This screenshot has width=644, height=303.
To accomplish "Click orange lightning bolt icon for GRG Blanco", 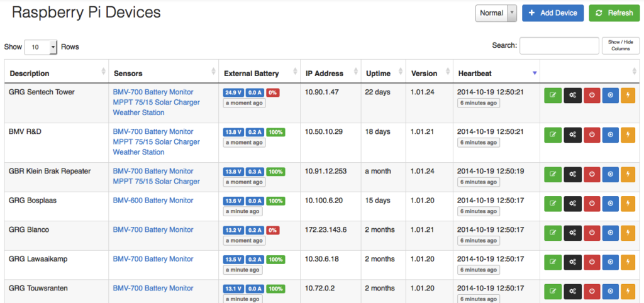I will (x=629, y=233).
